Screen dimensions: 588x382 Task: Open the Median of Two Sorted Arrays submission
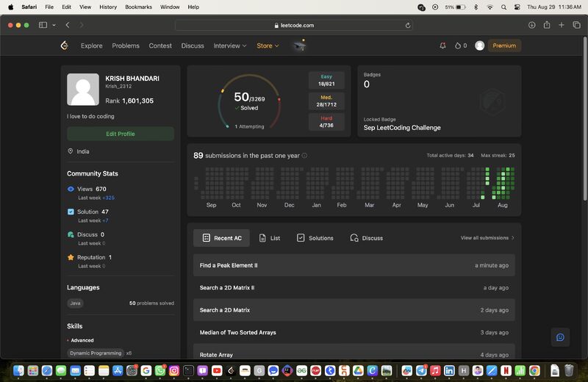(x=354, y=333)
